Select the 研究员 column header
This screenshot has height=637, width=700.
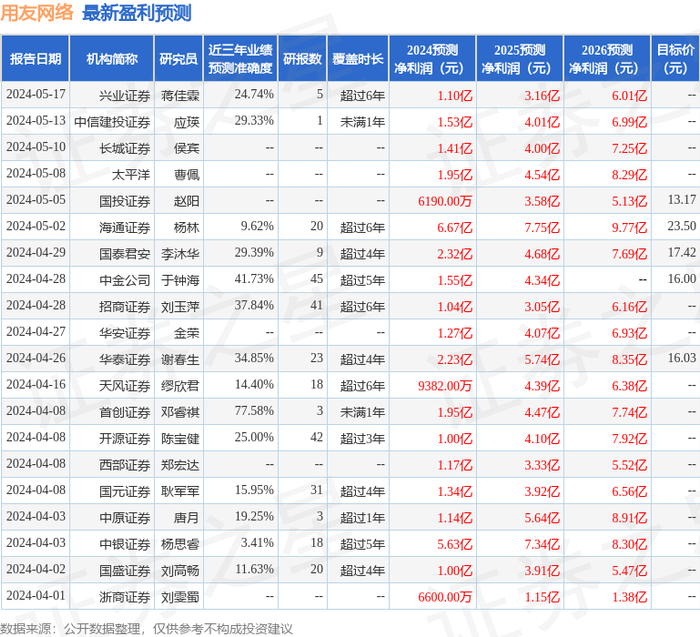point(178,58)
